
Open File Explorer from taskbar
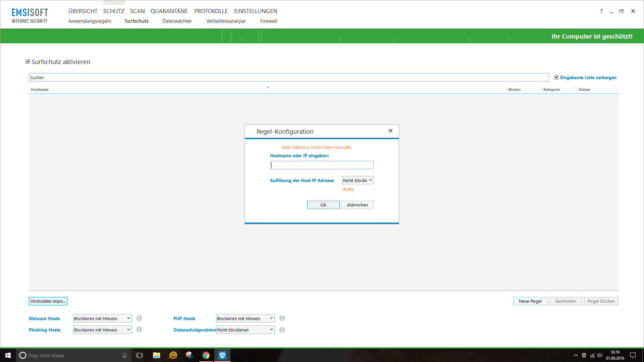coord(156,355)
